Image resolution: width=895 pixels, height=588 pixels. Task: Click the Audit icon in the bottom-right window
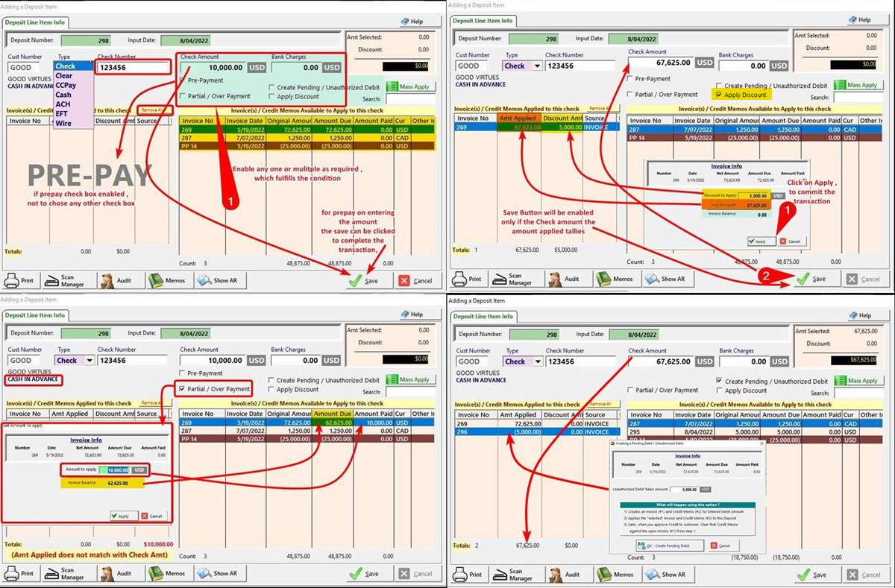[x=555, y=575]
